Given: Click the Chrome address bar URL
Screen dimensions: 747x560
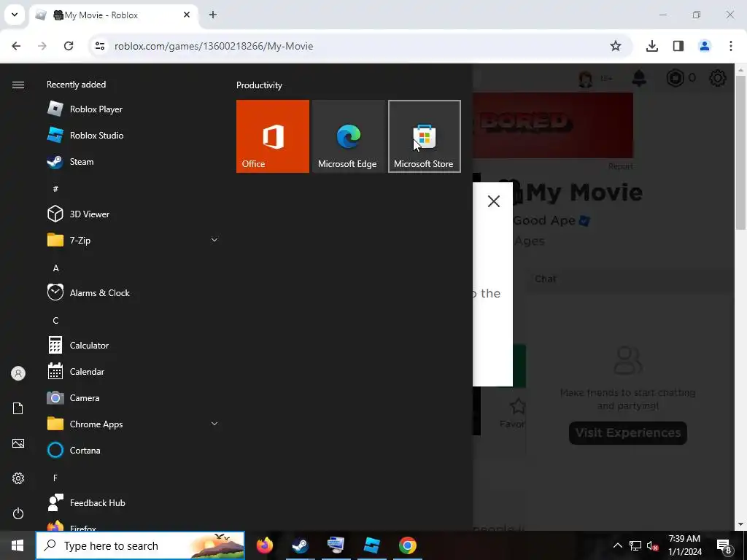Looking at the screenshot, I should point(214,46).
